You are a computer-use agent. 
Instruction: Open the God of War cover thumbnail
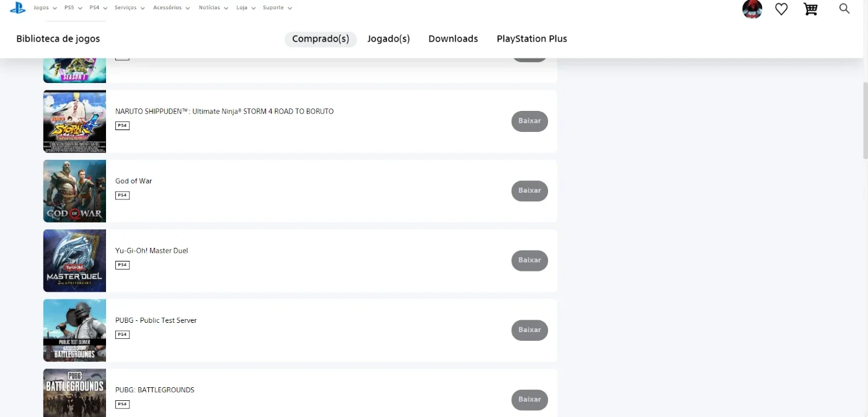click(x=74, y=191)
